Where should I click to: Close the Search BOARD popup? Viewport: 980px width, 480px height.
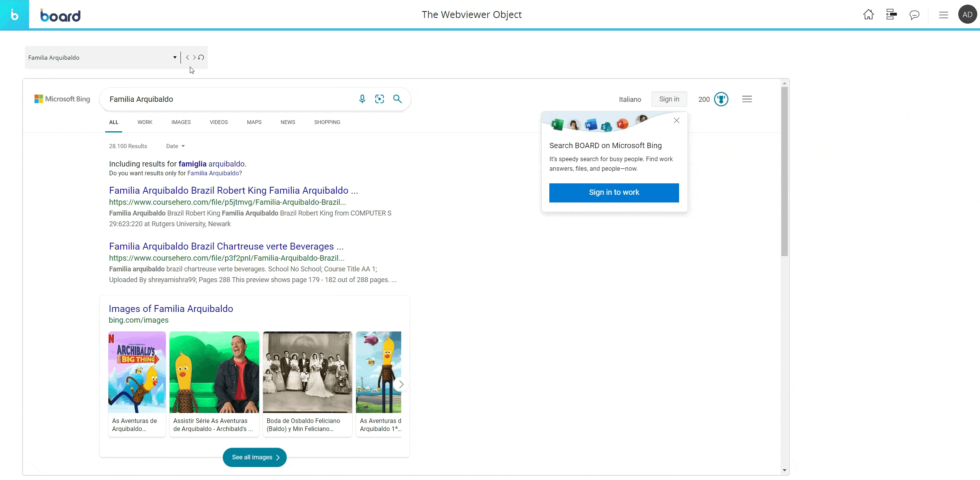(x=676, y=121)
